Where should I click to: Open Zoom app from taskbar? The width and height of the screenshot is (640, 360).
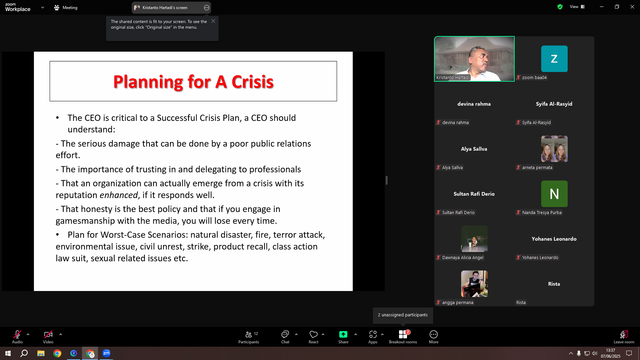tap(106, 353)
